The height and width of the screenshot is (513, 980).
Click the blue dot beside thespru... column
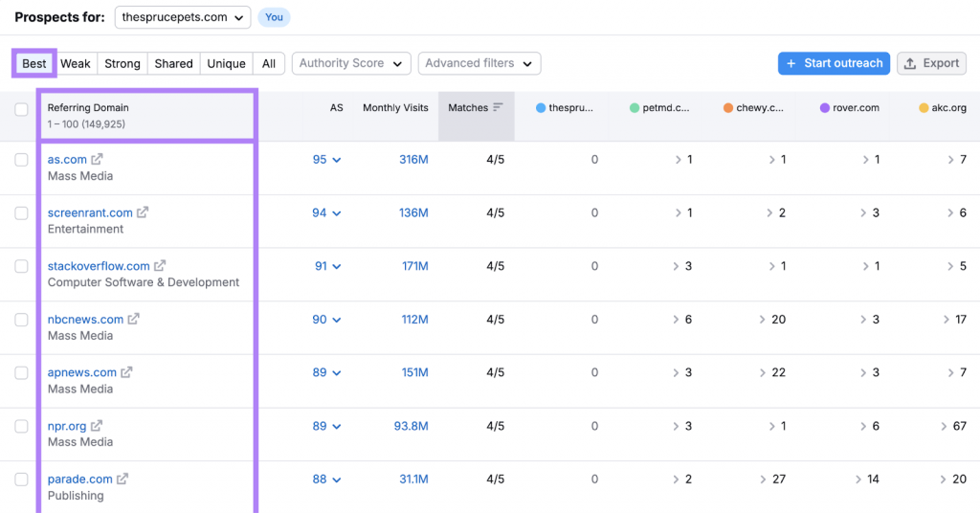pyautogui.click(x=541, y=108)
